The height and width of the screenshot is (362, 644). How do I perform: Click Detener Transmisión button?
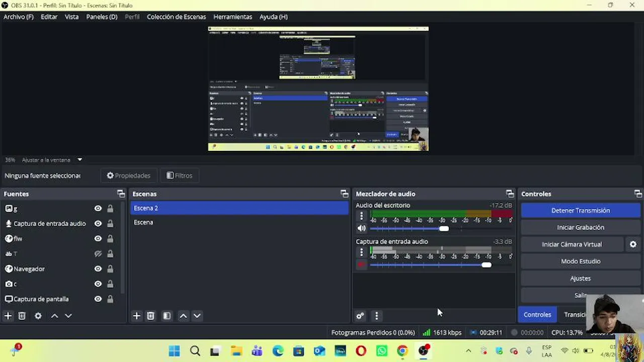[581, 211]
